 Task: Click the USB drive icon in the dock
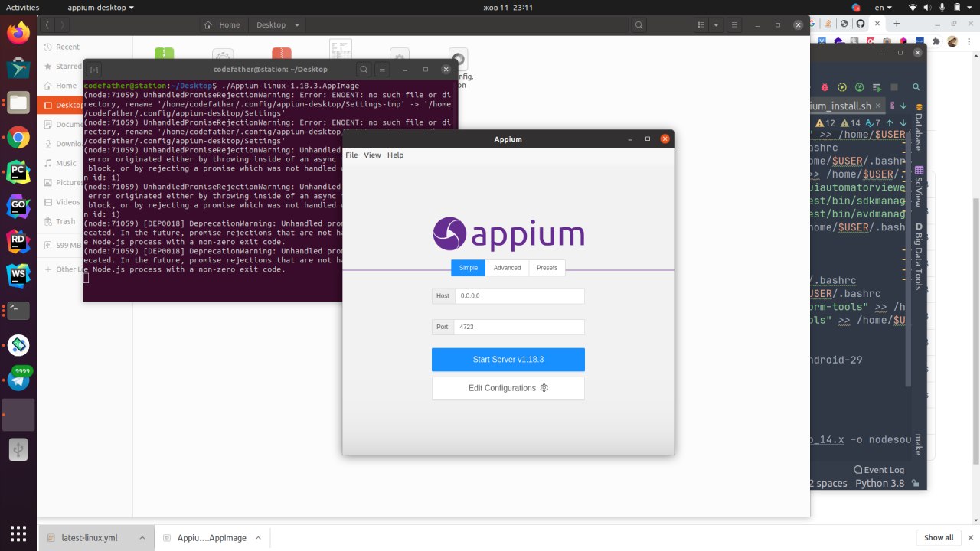(x=18, y=449)
